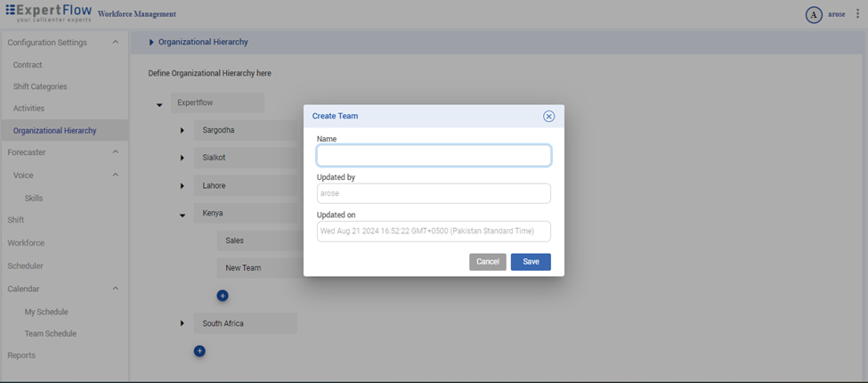Go to Team Schedule
Image resolution: width=868 pixels, height=383 pixels.
point(50,334)
